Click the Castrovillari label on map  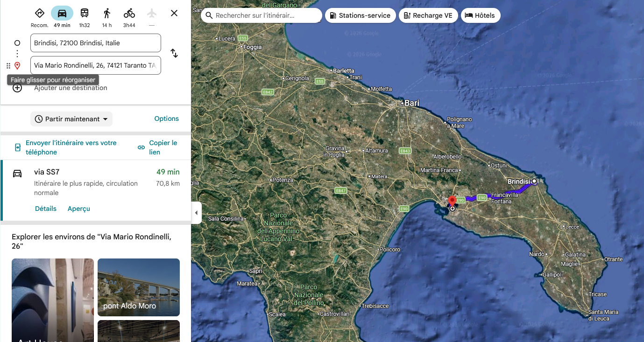(334, 314)
